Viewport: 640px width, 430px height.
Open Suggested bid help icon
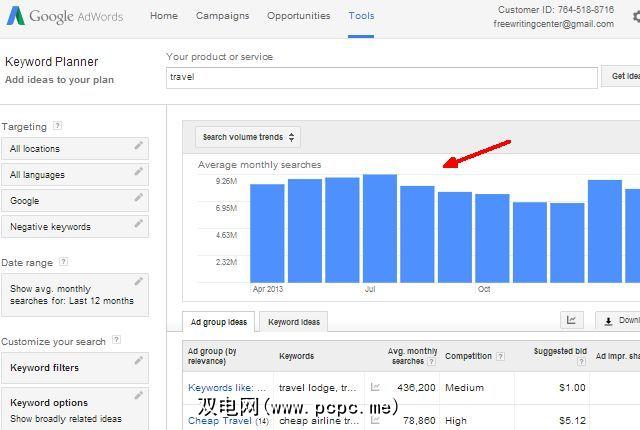pyautogui.click(x=582, y=361)
